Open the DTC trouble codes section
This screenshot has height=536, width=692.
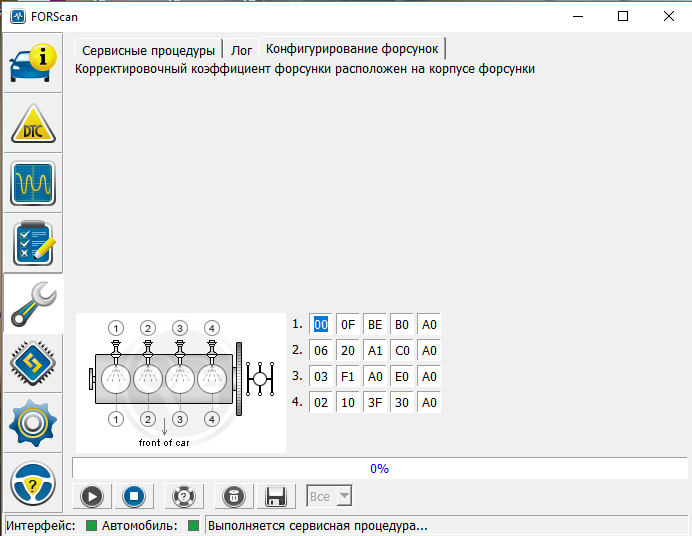[x=33, y=123]
